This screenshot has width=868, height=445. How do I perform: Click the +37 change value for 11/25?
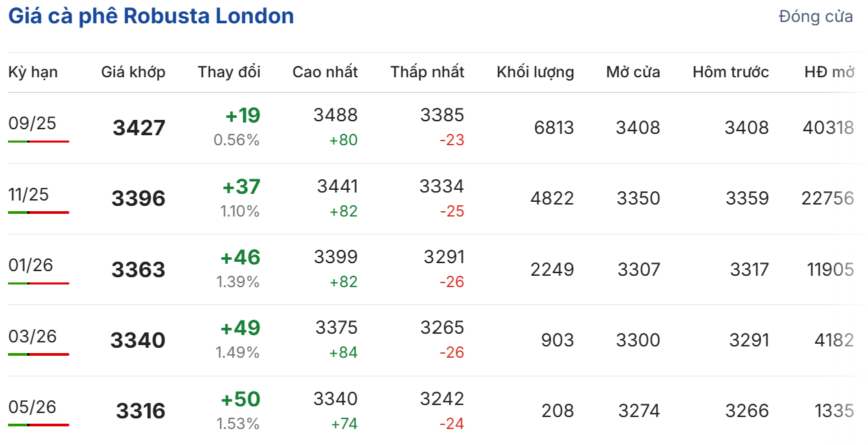coord(241,187)
